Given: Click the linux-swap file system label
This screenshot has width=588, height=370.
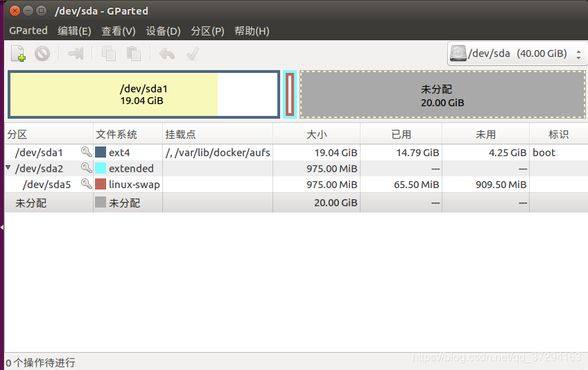Looking at the screenshot, I should click(x=135, y=184).
